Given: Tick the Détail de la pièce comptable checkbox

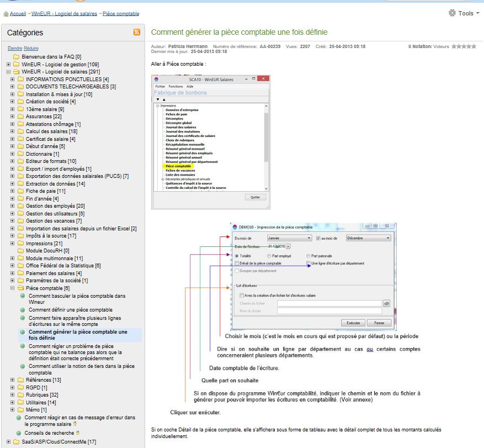Looking at the screenshot, I should click(237, 263).
